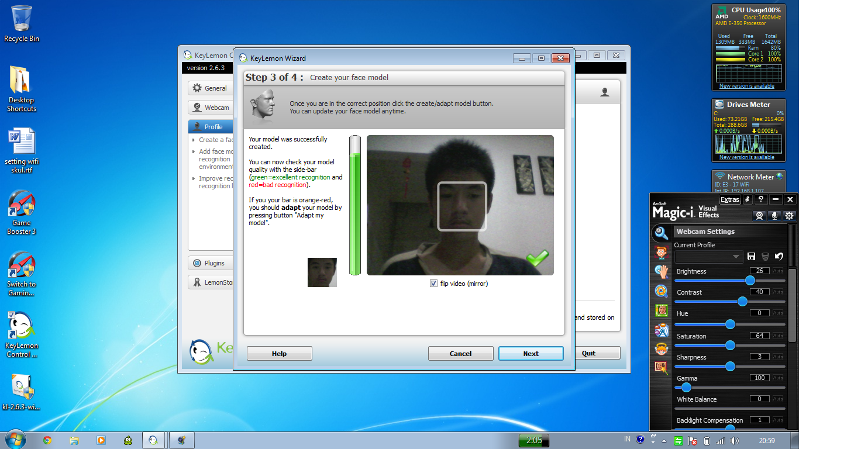Open the Windows Start menu

[16, 439]
